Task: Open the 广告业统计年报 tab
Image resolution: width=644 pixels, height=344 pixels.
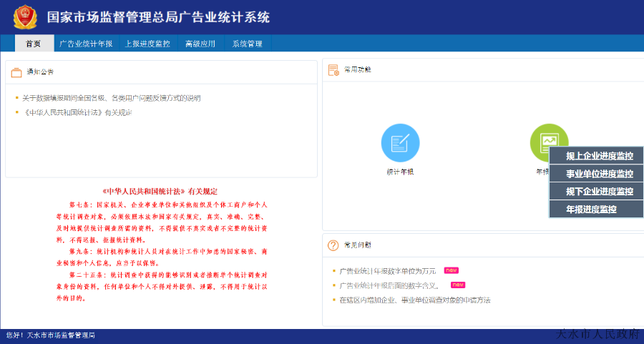Action: coord(86,44)
